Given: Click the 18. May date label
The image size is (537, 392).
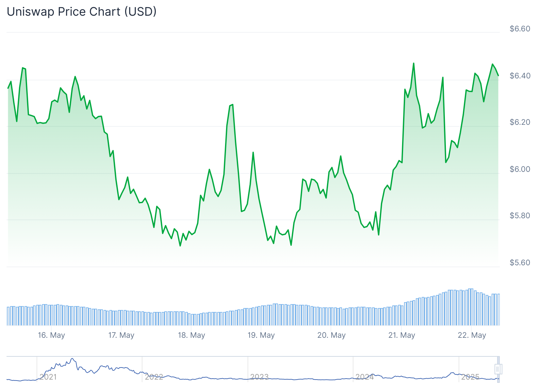Looking at the screenshot, I should pyautogui.click(x=191, y=335).
